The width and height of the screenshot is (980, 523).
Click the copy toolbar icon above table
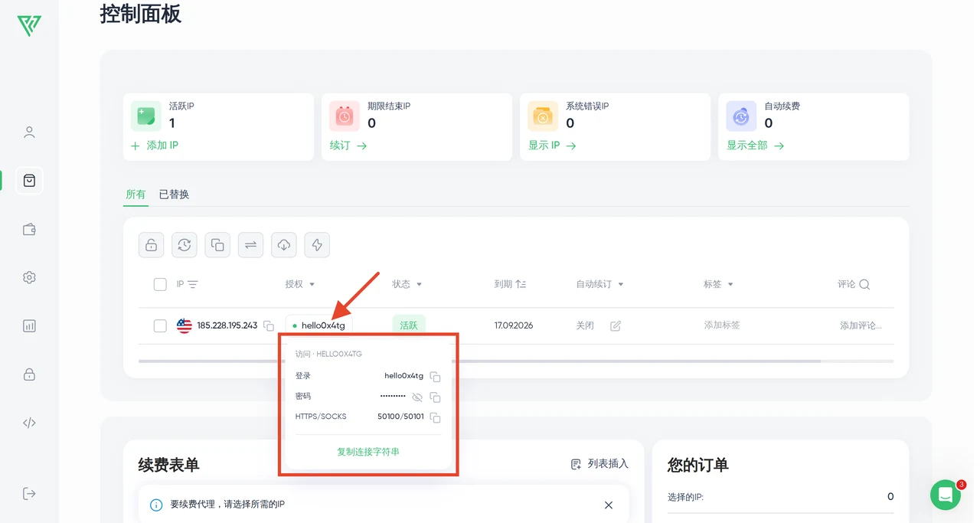tap(217, 245)
